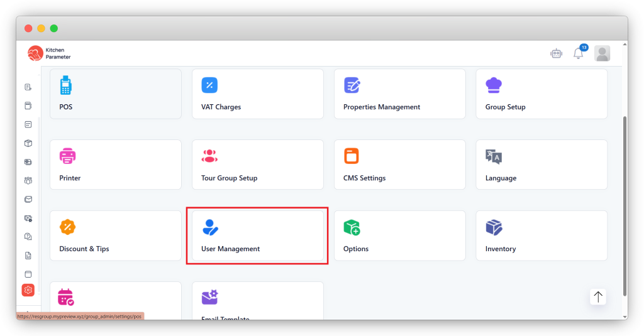Open Language settings tile
This screenshot has width=644, height=336.
tap(541, 165)
